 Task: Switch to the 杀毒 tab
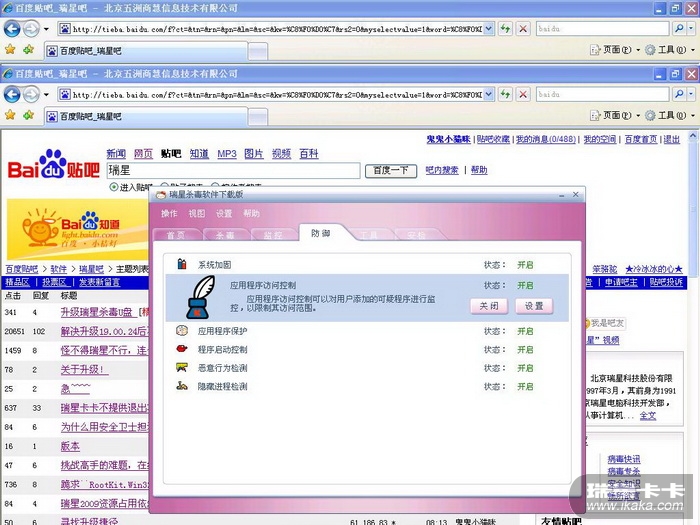pyautogui.click(x=225, y=235)
